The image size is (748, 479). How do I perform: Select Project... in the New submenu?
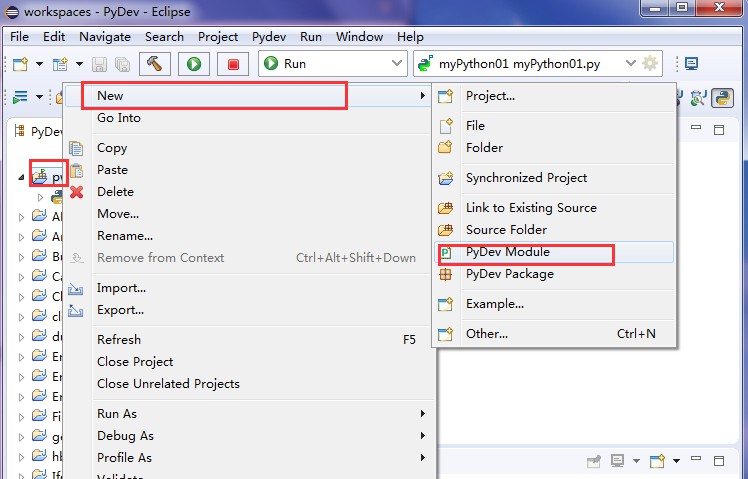pyautogui.click(x=554, y=96)
